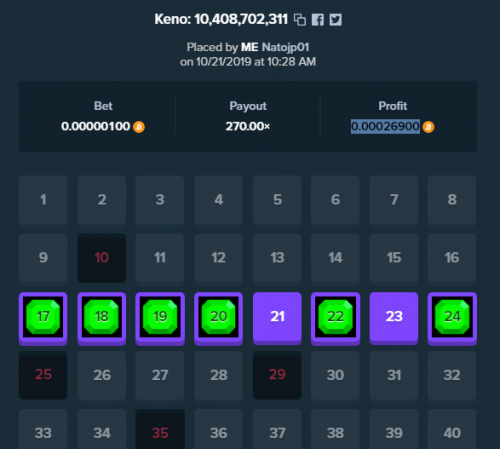Click the Bitcoin icon beside the profit value
This screenshot has width=500, height=449.
428,127
